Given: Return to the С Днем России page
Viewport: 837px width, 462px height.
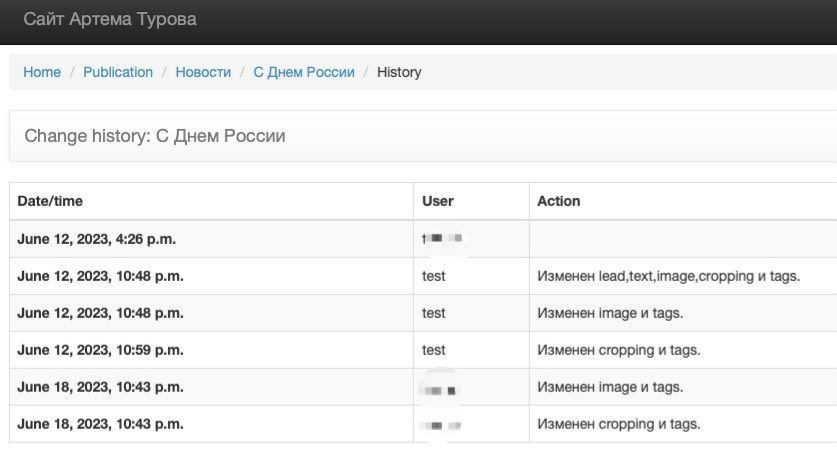Looking at the screenshot, I should (x=304, y=72).
